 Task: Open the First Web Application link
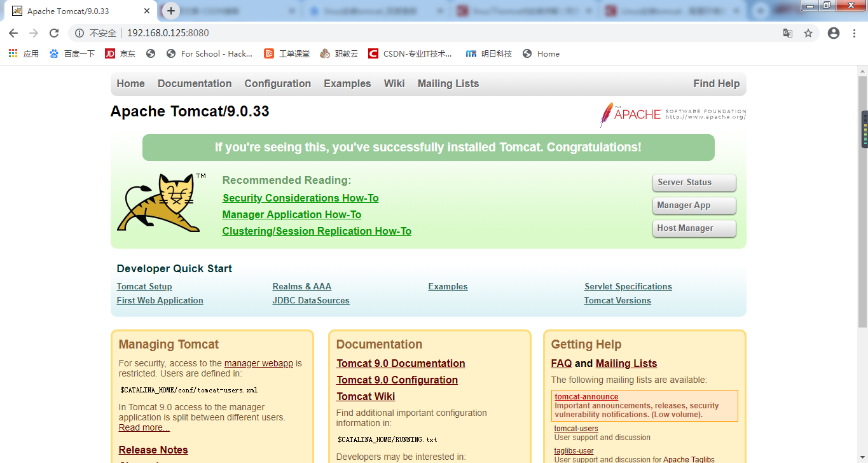click(160, 300)
